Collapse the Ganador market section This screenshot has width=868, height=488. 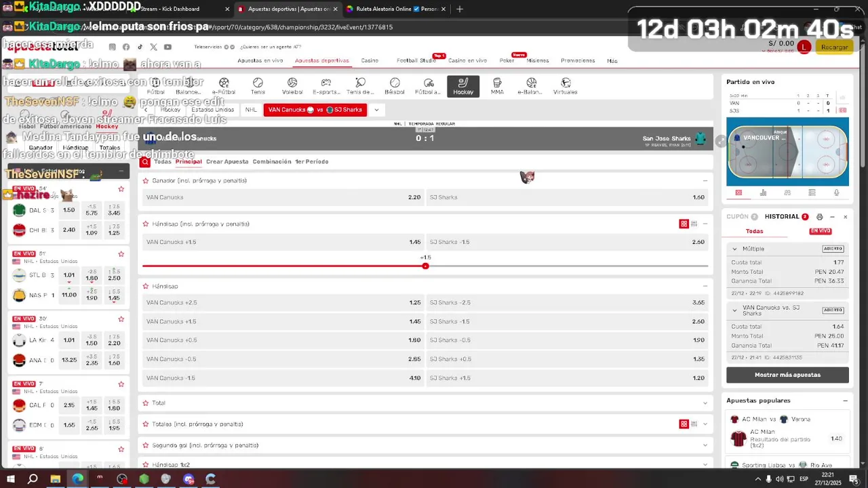705,181
